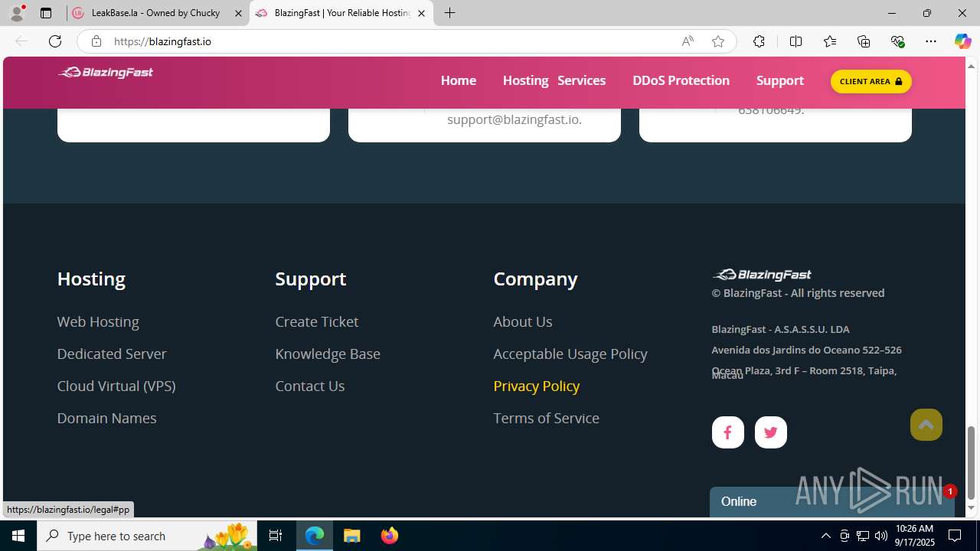980x551 pixels.
Task: Open the Knowledge Base link
Action: click(328, 354)
